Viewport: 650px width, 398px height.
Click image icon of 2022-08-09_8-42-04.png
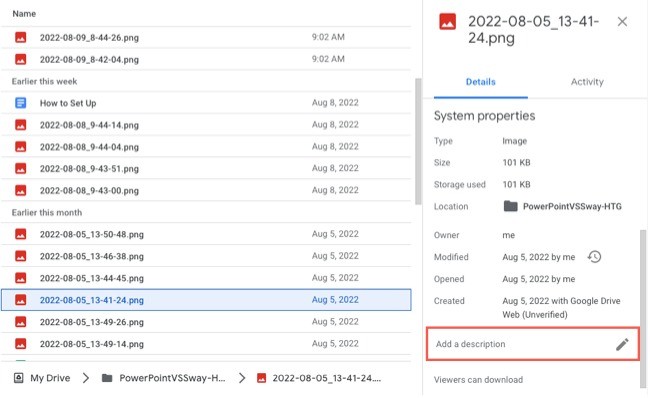(21, 59)
